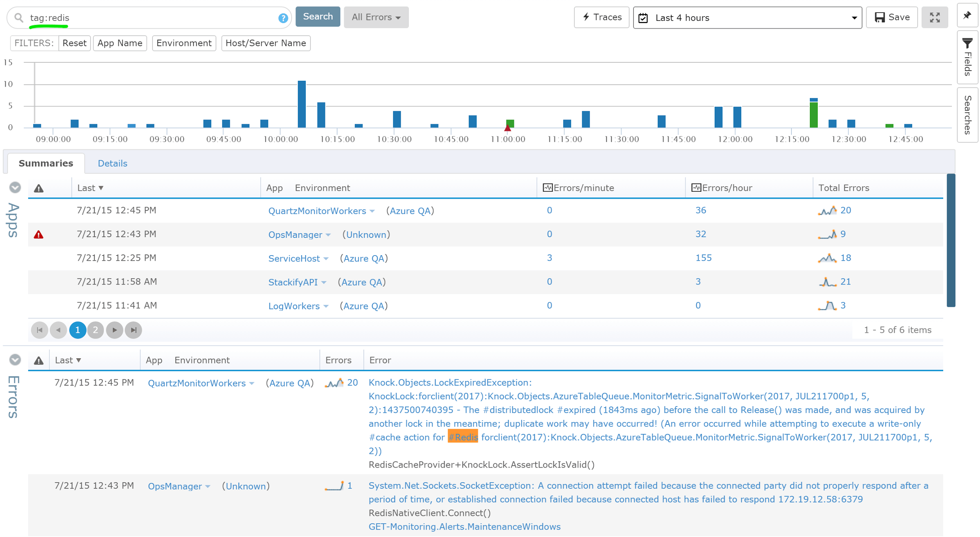
Task: Open the search syntax help question mark
Action: [x=282, y=17]
